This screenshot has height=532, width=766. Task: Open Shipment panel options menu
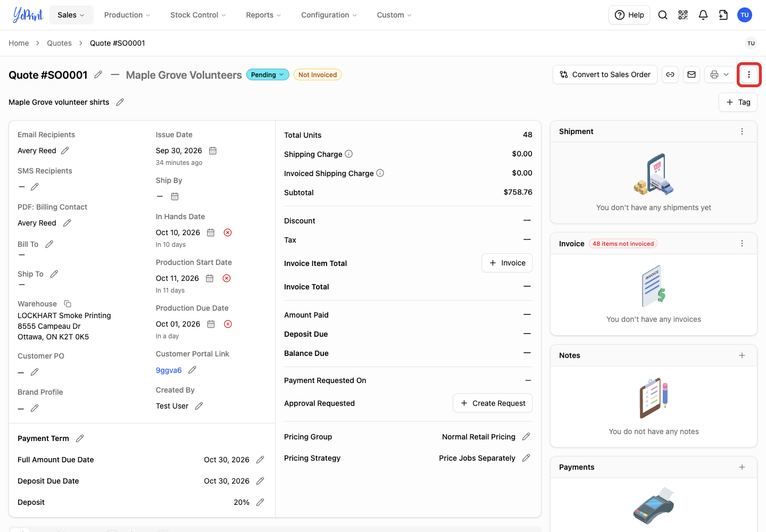click(x=742, y=131)
